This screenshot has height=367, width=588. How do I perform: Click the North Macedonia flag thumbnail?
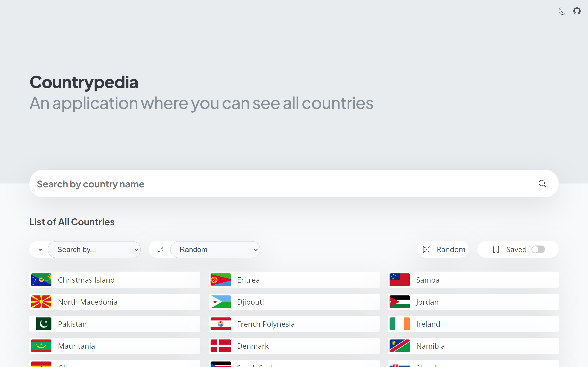click(x=41, y=302)
